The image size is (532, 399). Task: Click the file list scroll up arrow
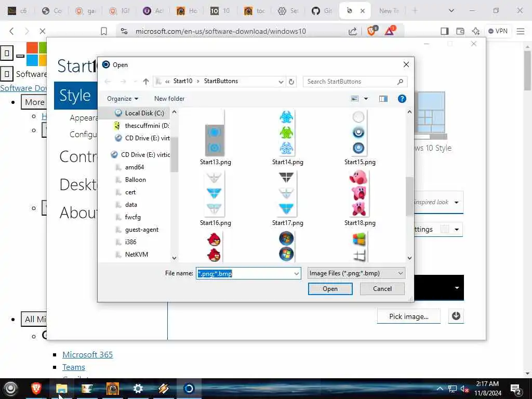tap(409, 112)
